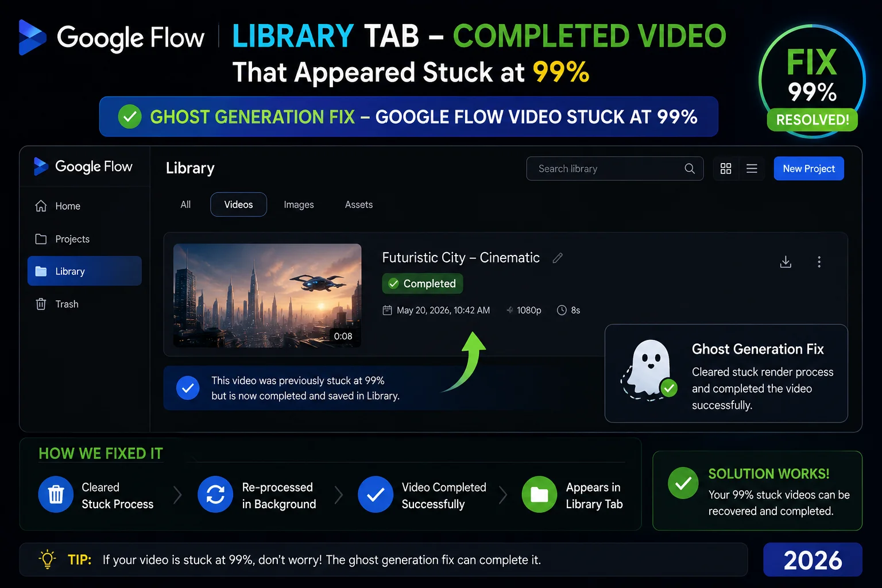This screenshot has height=588, width=882.
Task: Click the calendar icon next to date
Action: click(x=387, y=310)
